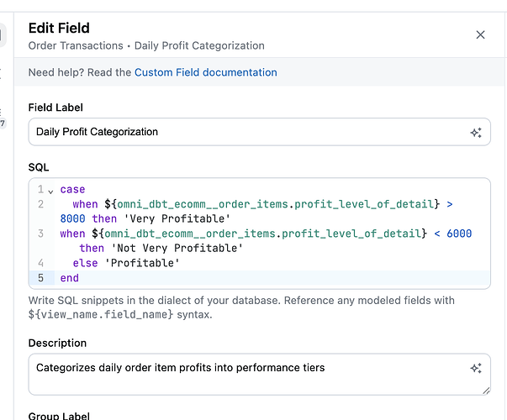Place cursor on the 'end' keyword
The image size is (507, 420).
(70, 278)
